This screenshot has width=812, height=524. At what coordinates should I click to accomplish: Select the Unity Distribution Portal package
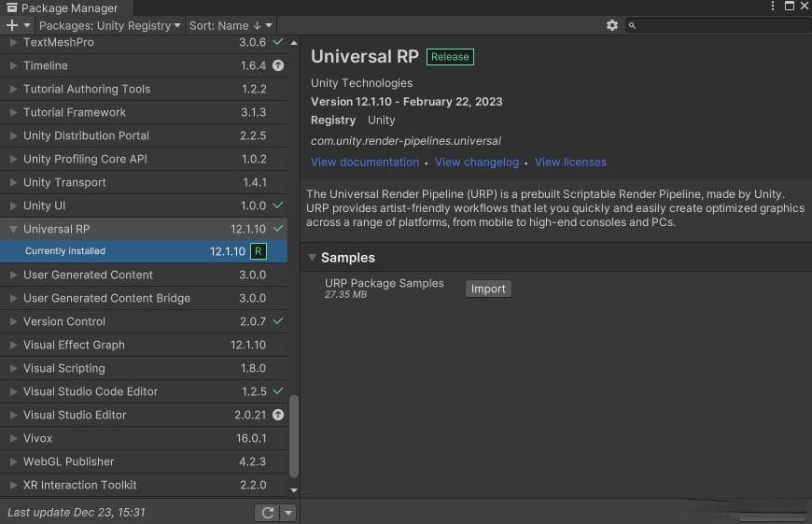click(144, 135)
